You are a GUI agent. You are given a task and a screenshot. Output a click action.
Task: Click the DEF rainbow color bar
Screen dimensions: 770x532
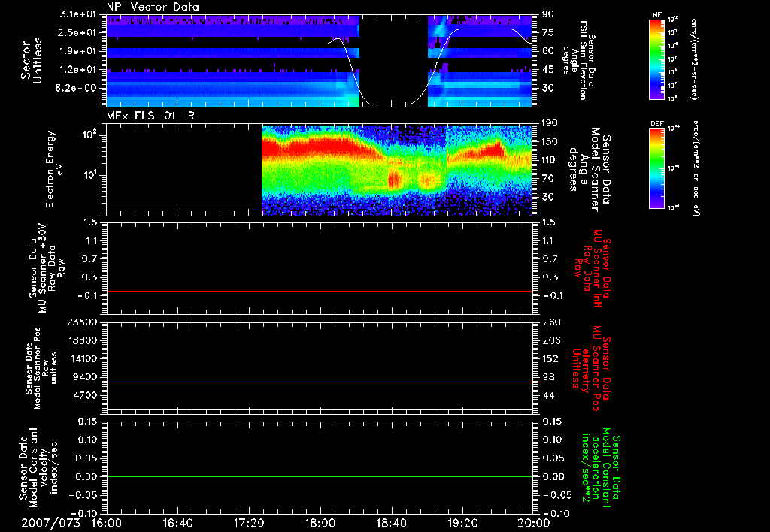point(657,168)
